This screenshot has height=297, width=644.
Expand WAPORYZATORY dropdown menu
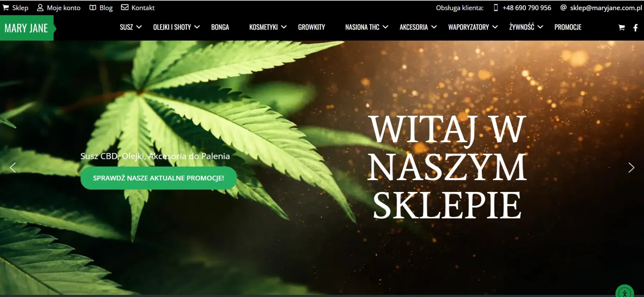pos(473,27)
